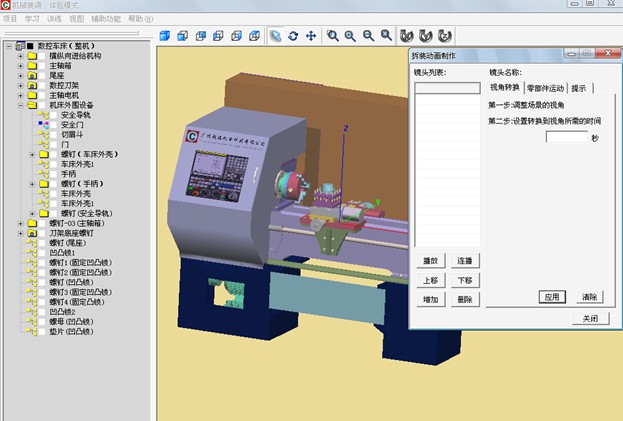Select 安全门 item in the tree
Screen dimensions: 623x421
point(72,124)
